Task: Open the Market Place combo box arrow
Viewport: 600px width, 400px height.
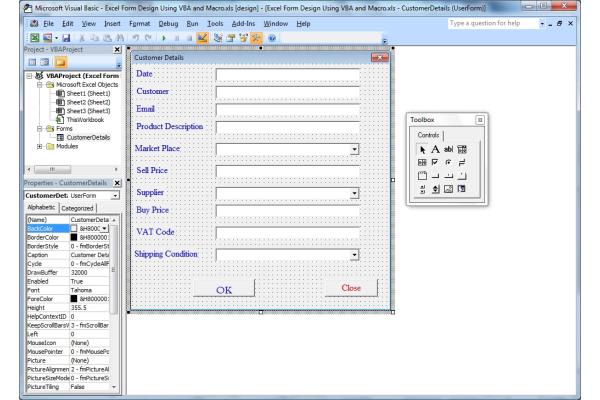Action: pyautogui.click(x=354, y=149)
